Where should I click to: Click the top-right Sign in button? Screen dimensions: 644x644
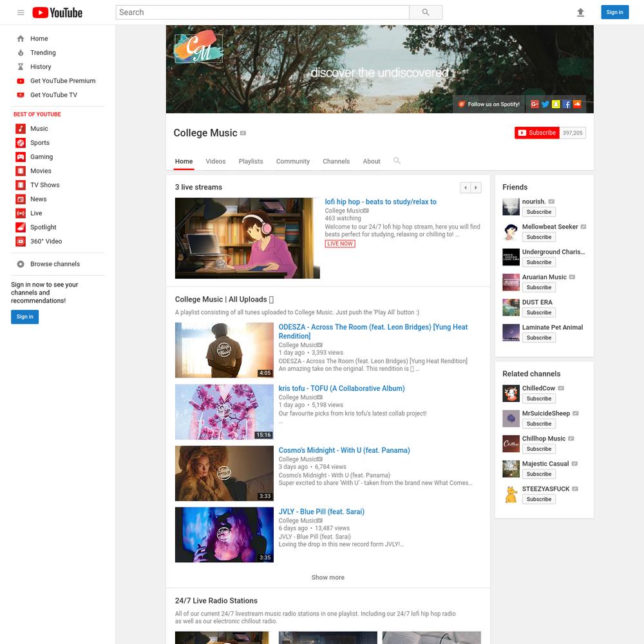(x=614, y=12)
